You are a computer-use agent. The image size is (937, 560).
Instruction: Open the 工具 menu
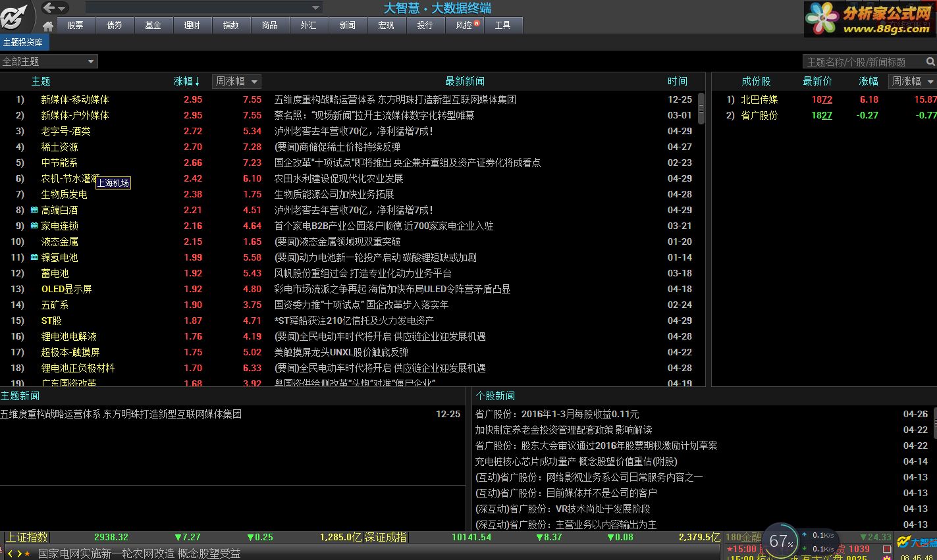click(x=503, y=25)
